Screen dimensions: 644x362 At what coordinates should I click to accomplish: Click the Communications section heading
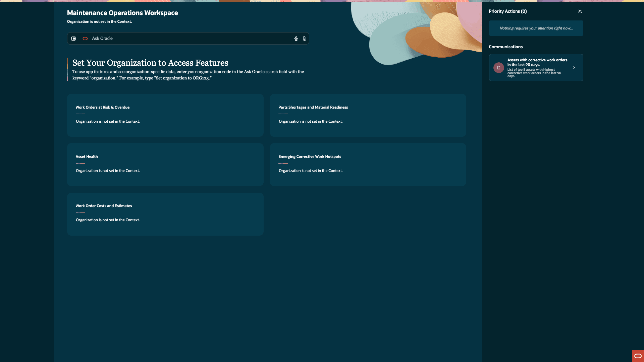505,47
